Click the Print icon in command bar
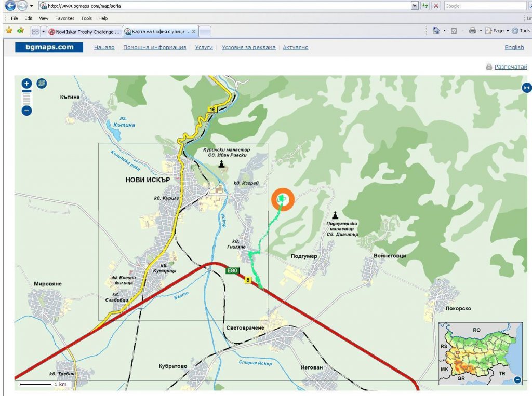The height and width of the screenshot is (396, 532). click(472, 31)
